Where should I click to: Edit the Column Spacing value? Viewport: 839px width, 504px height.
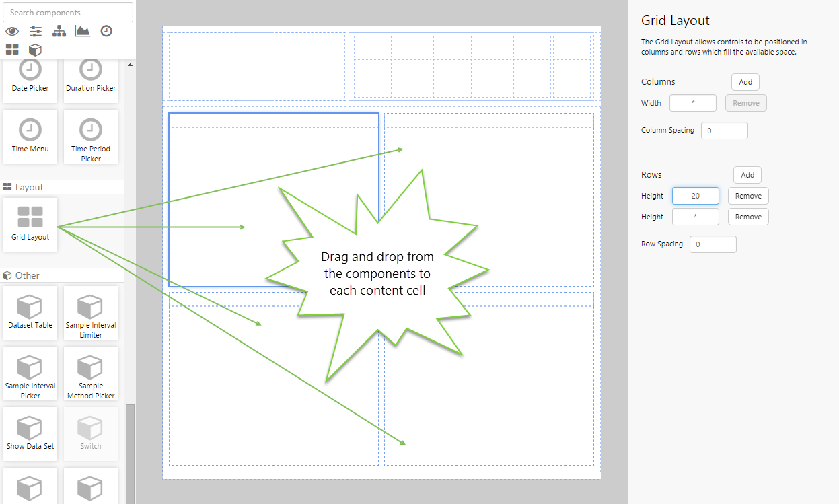(x=724, y=130)
